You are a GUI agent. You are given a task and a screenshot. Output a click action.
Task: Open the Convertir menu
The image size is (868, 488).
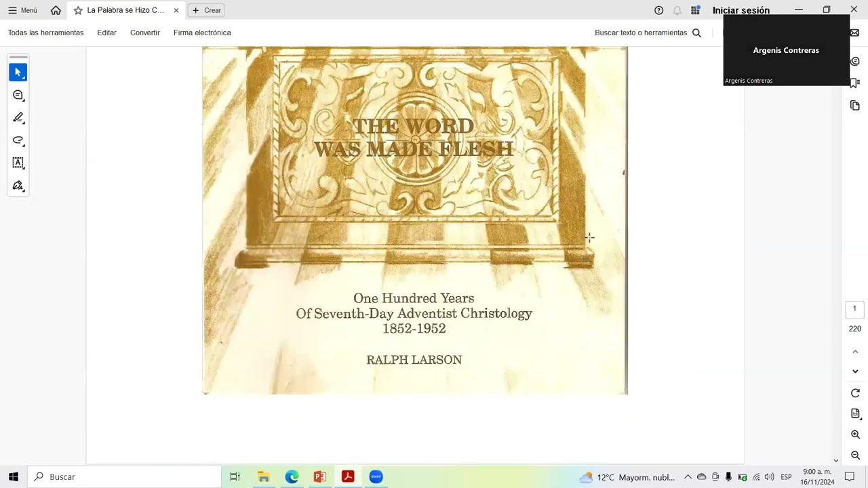point(145,33)
